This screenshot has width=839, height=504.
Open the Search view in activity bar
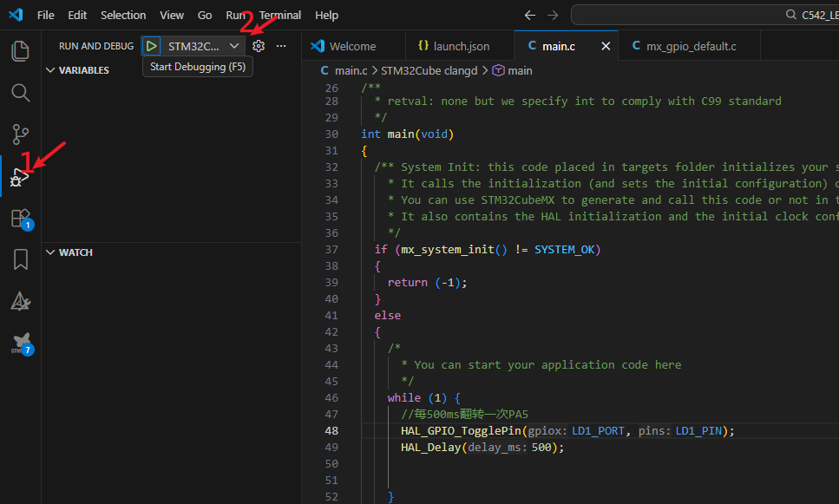tap(20, 93)
